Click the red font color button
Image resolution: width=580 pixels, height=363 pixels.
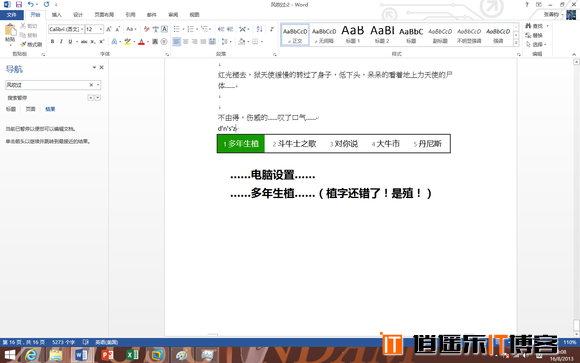click(141, 41)
